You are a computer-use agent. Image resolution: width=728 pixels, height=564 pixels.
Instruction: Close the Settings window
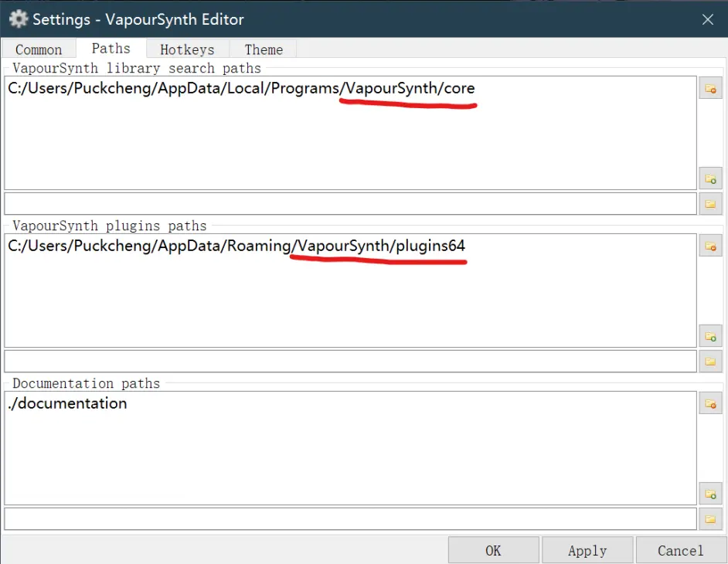707,19
